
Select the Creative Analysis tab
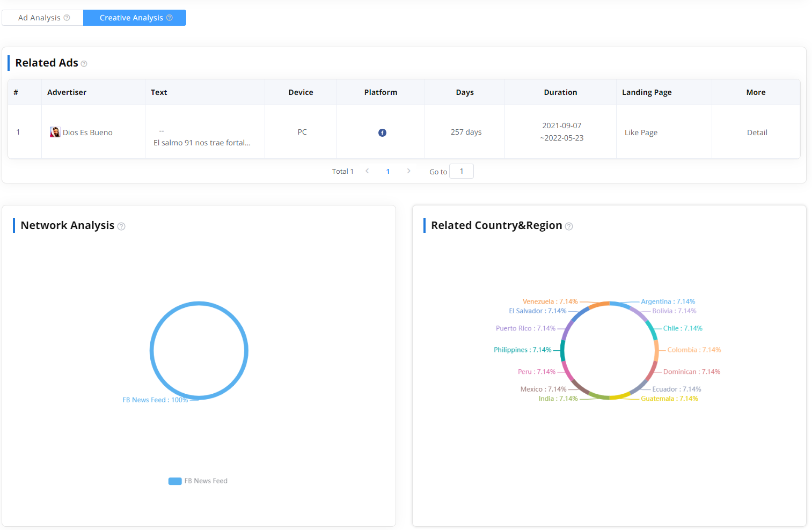pyautogui.click(x=131, y=17)
